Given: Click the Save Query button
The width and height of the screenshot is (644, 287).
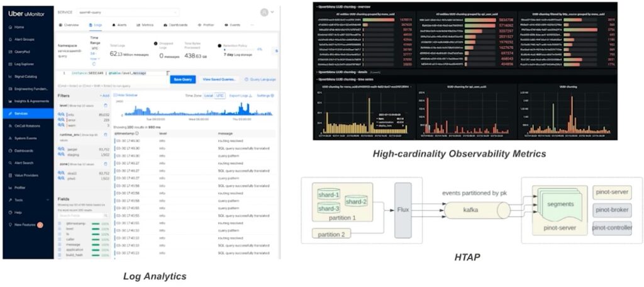Looking at the screenshot, I should tap(182, 79).
